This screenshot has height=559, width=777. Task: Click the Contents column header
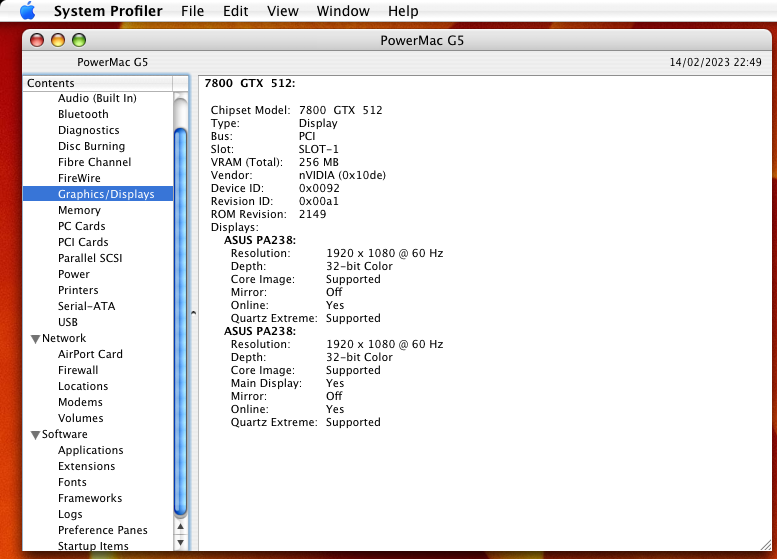pyautogui.click(x=98, y=83)
